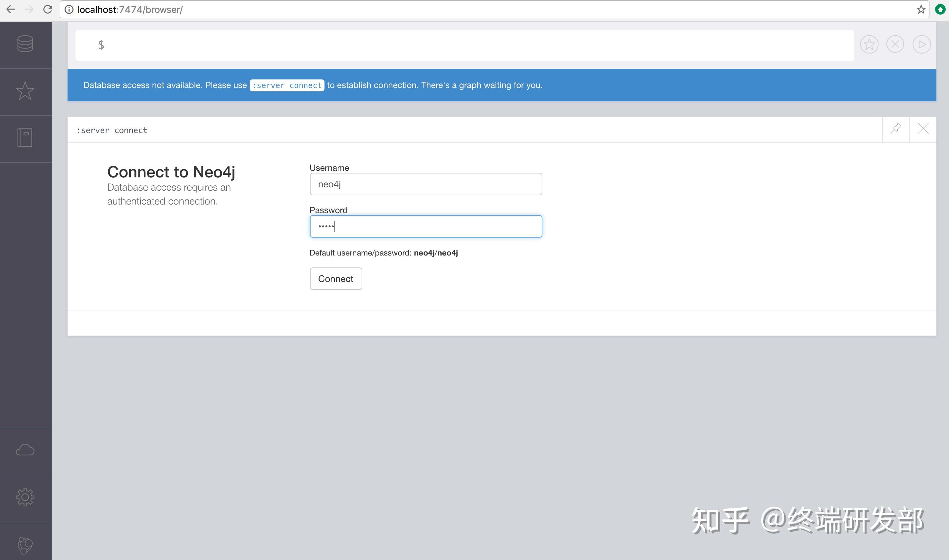
Task: Toggle the favorite star for the command
Action: pyautogui.click(x=869, y=44)
